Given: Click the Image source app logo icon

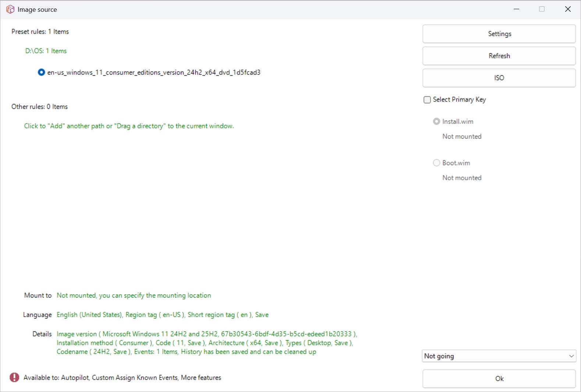Looking at the screenshot, I should coord(10,10).
